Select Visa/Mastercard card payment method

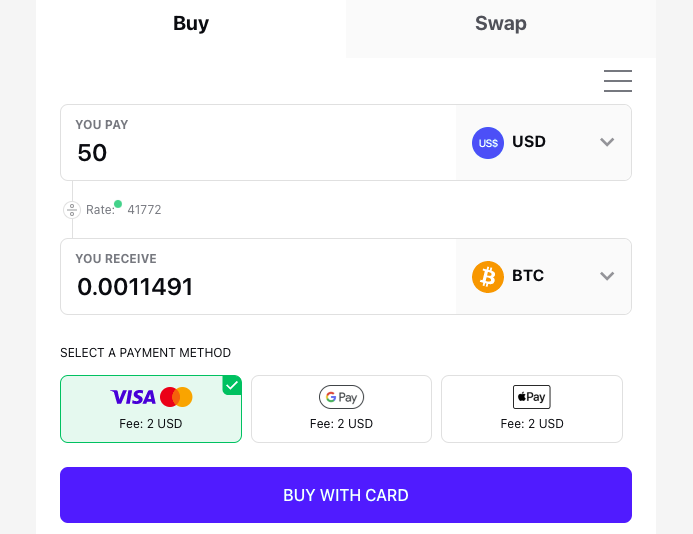(151, 409)
